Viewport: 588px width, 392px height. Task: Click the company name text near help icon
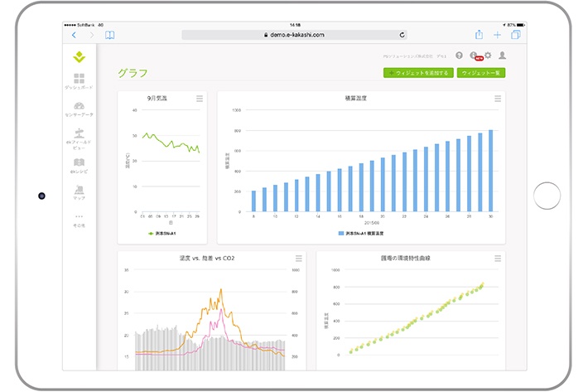414,56
